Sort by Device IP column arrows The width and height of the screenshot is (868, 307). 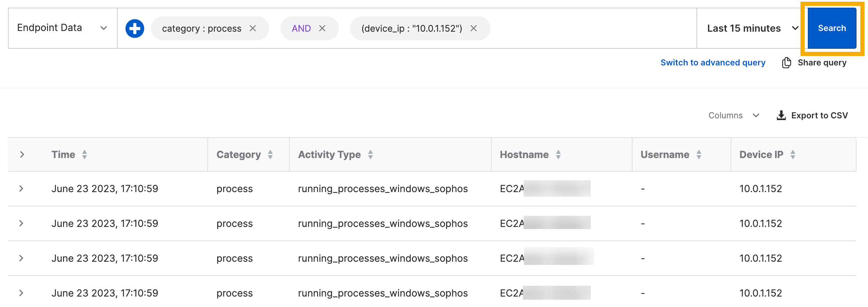pos(793,155)
